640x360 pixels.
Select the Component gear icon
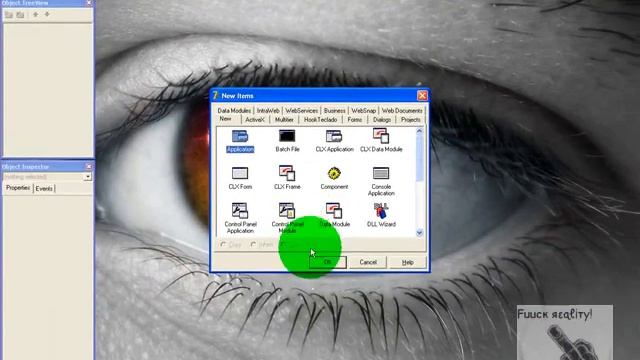[x=334, y=173]
